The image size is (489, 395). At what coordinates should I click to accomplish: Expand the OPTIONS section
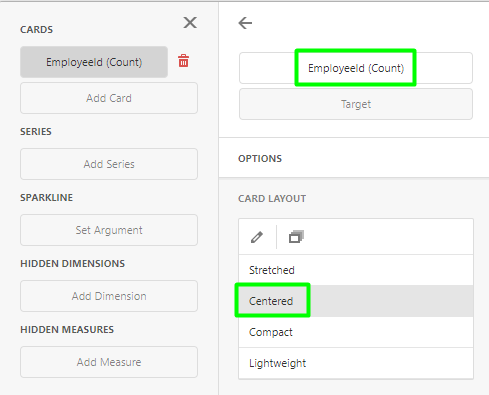point(354,158)
